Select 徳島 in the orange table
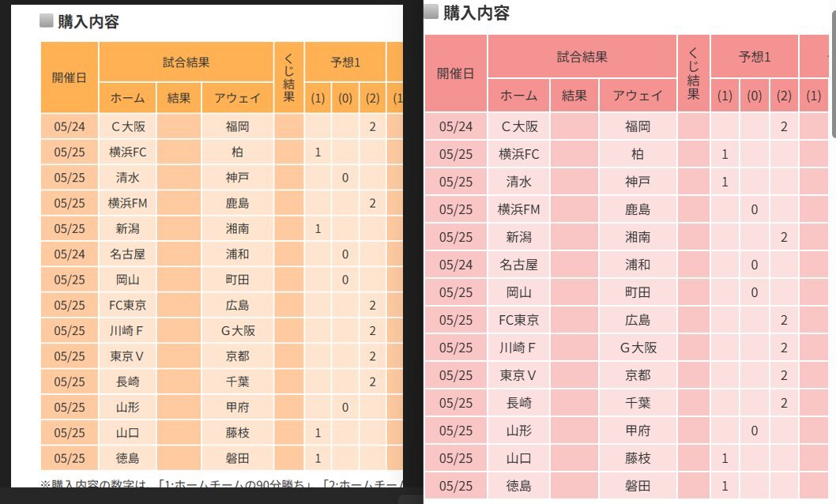The image size is (836, 504). click(x=127, y=459)
